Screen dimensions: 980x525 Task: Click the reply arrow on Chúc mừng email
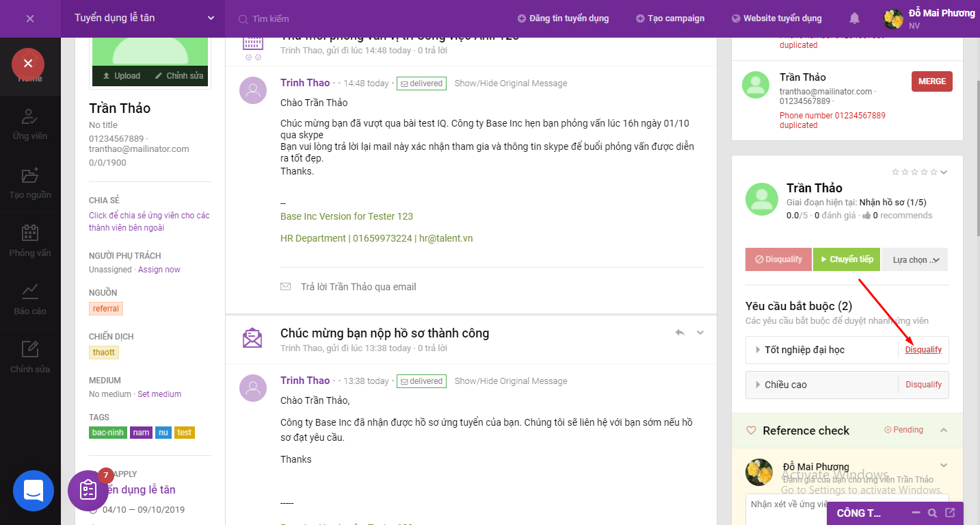[x=680, y=332]
